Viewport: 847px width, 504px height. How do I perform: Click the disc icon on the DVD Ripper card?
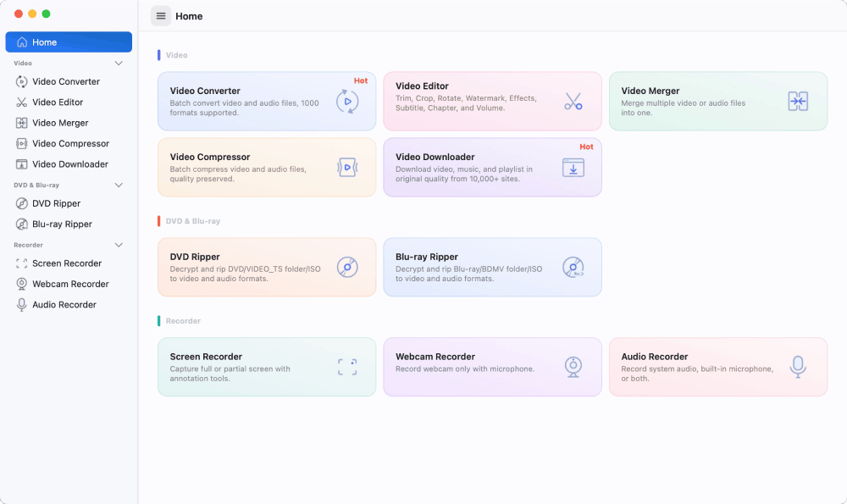pos(347,267)
